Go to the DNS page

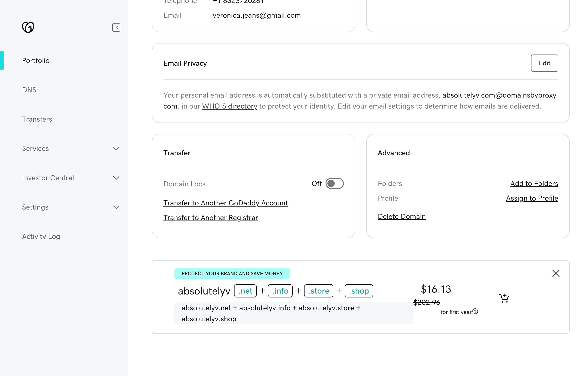pos(29,90)
